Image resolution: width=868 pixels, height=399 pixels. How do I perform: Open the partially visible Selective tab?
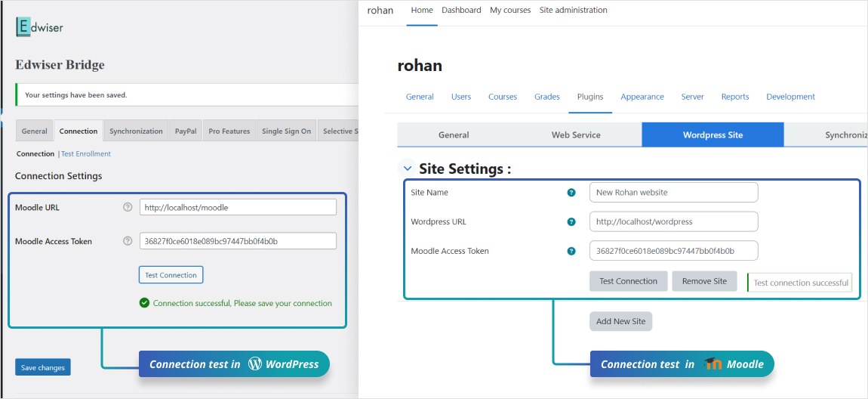337,131
